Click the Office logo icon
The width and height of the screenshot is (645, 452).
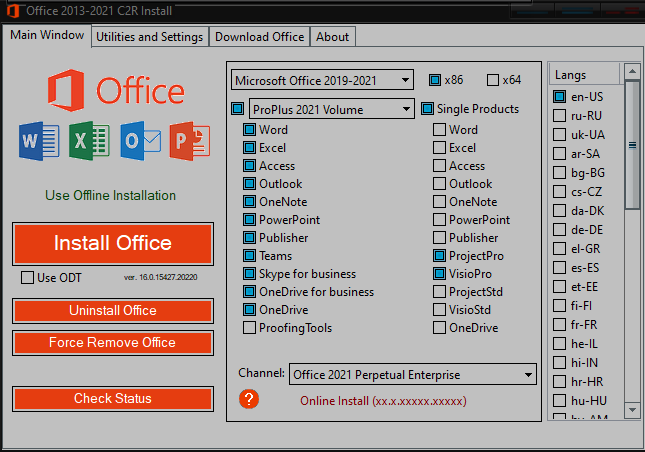pyautogui.click(x=66, y=90)
